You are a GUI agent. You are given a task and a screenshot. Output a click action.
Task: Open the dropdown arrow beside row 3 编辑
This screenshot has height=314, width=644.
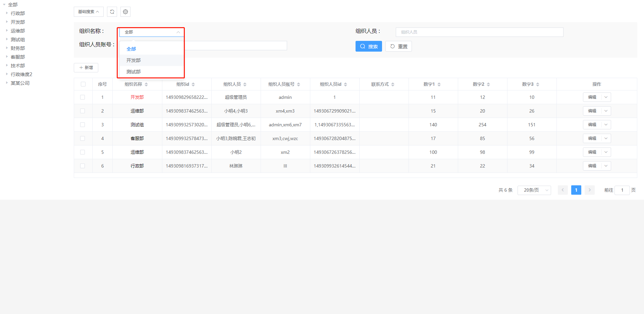(x=606, y=125)
